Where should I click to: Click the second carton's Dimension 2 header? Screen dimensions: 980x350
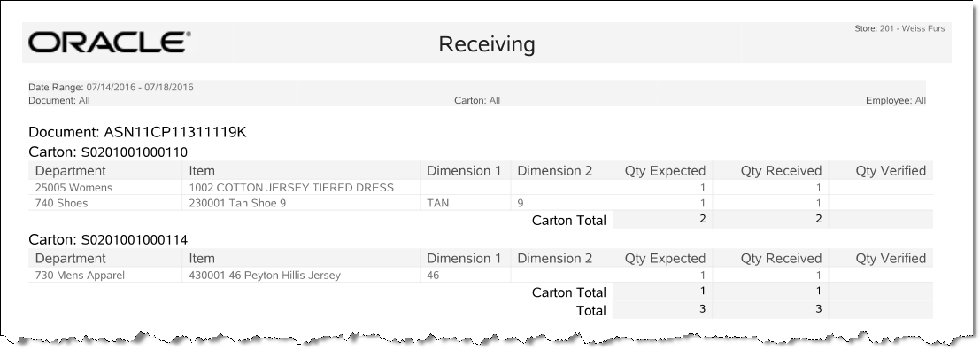click(x=555, y=258)
